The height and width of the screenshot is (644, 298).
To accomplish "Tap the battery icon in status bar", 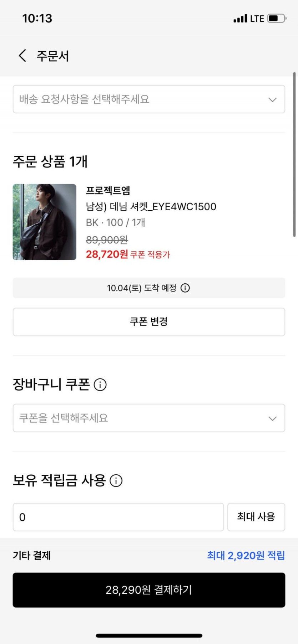I will tap(277, 19).
